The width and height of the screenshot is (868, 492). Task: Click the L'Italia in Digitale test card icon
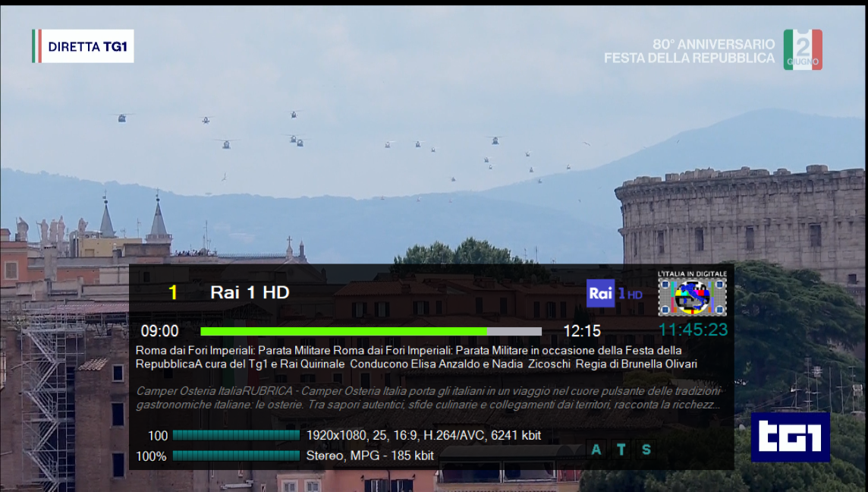[692, 294]
